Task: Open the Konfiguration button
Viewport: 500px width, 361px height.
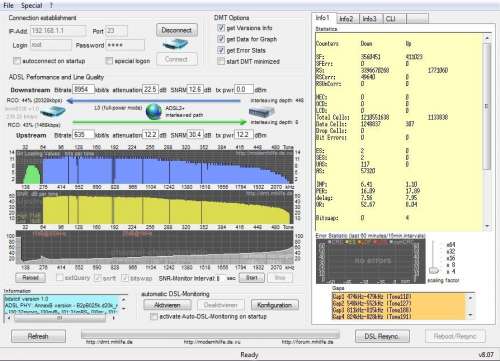Action: click(x=274, y=305)
